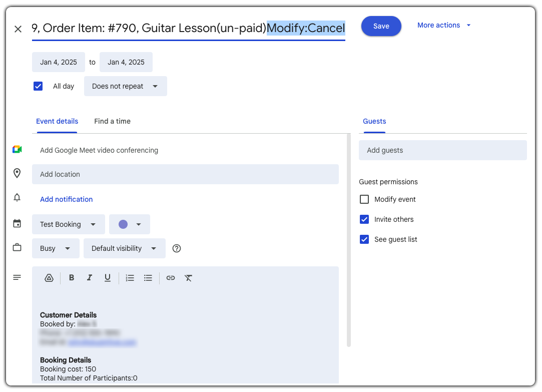Screen dimensions: 542x392
Task: Toggle underline formatting in description
Action: [108, 278]
